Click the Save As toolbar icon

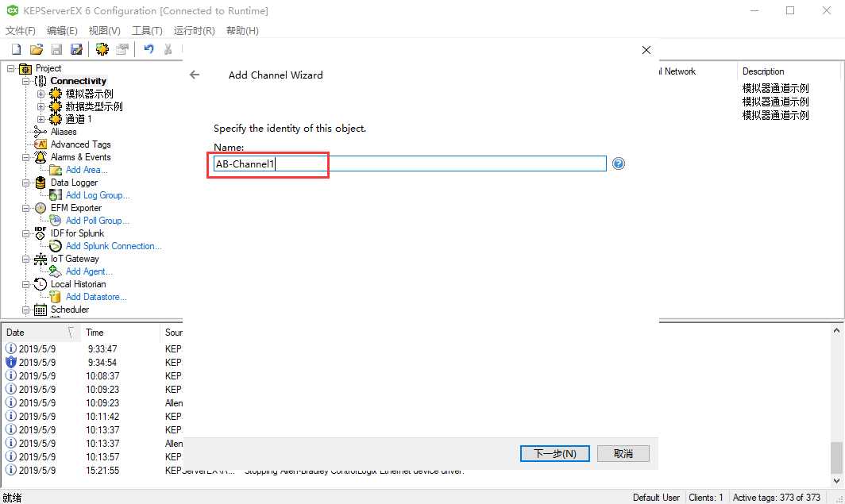coord(76,49)
